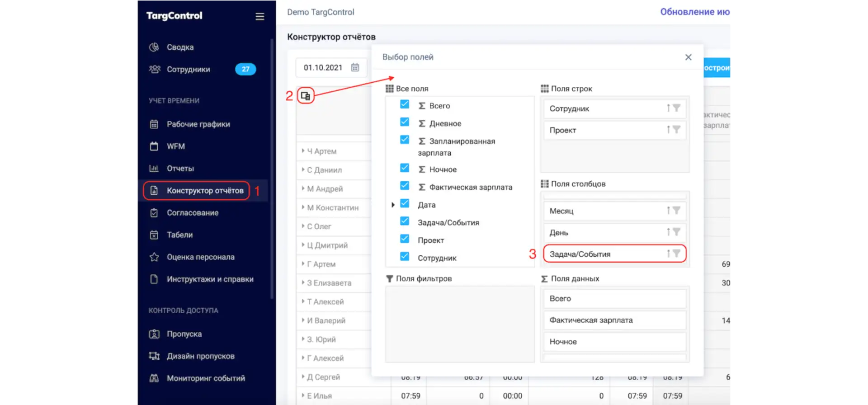Uncheck the Задача/События checkbox
The image size is (868, 405).
(405, 221)
